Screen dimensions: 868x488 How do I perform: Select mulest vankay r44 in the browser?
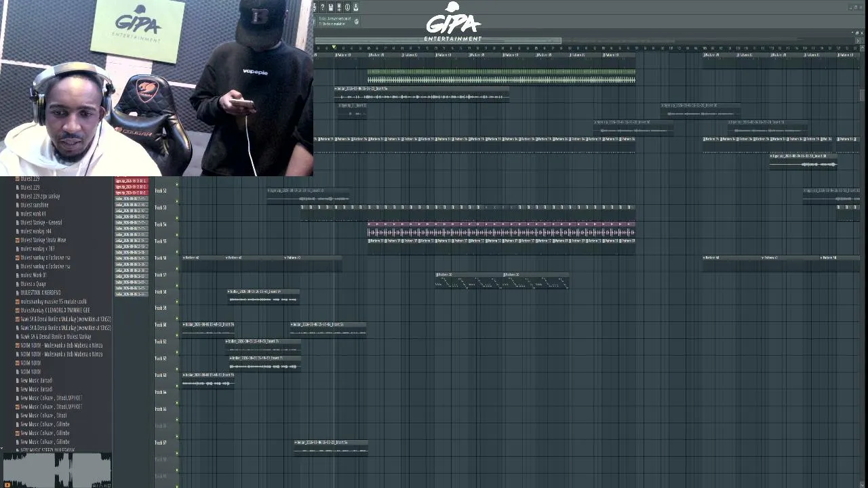tap(36, 232)
